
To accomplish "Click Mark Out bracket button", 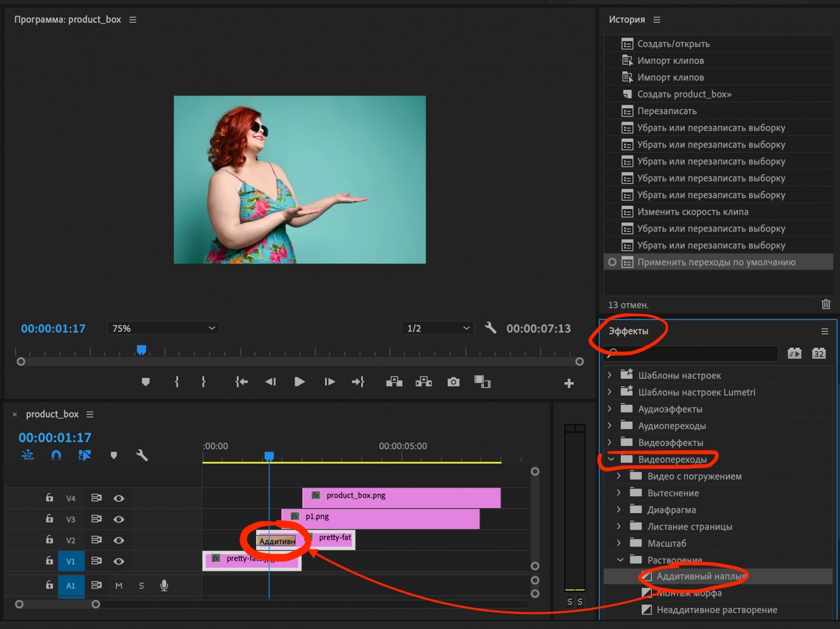I will click(204, 382).
